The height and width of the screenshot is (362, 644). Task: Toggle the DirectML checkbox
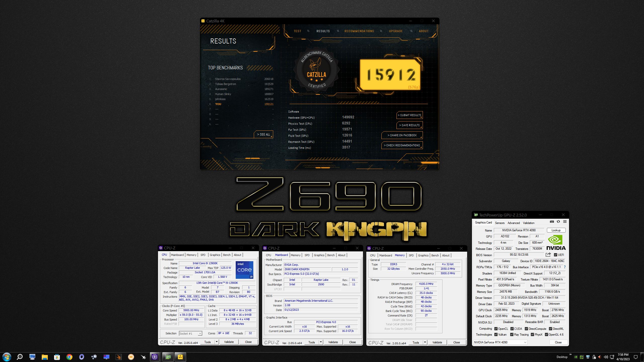tap(550, 329)
